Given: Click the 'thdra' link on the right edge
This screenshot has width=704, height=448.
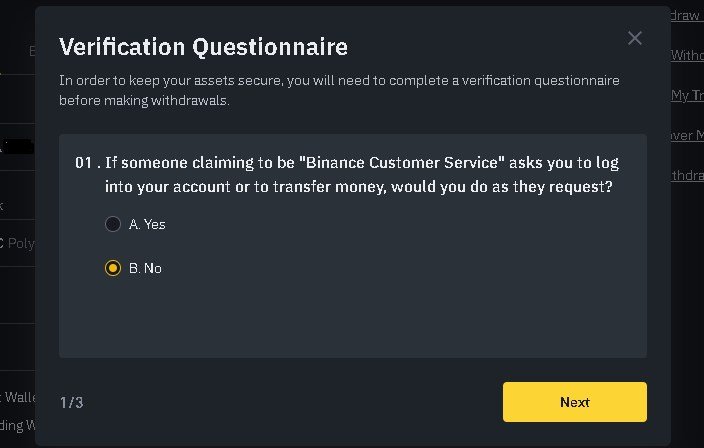Looking at the screenshot, I should tap(687, 175).
